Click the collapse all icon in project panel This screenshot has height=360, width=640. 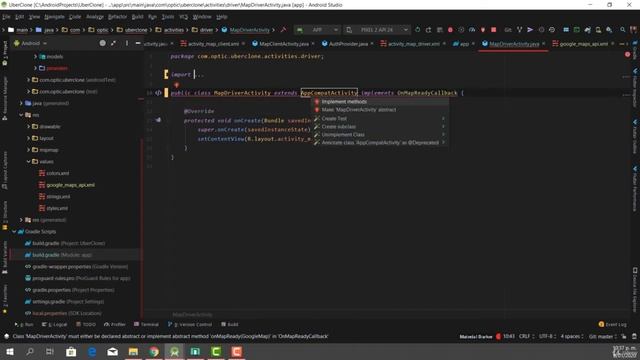point(113,43)
